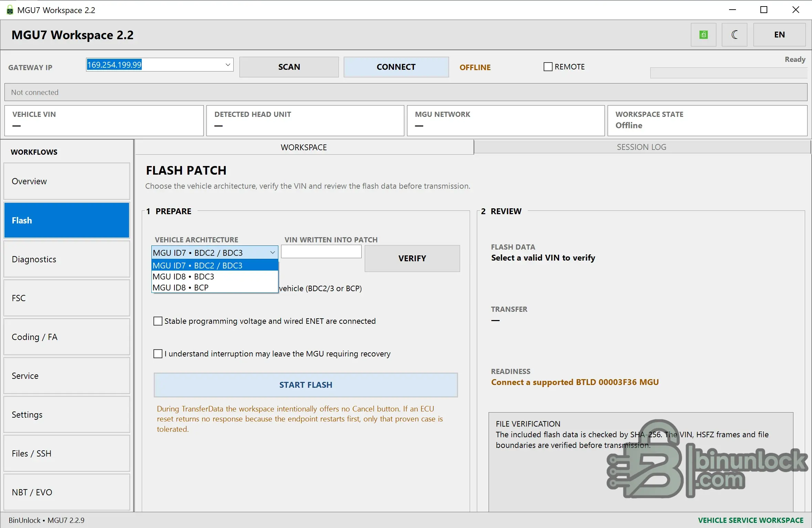Click the FILE VERIFICATION heading text
Viewport: 812px width, 528px height.
point(528,424)
